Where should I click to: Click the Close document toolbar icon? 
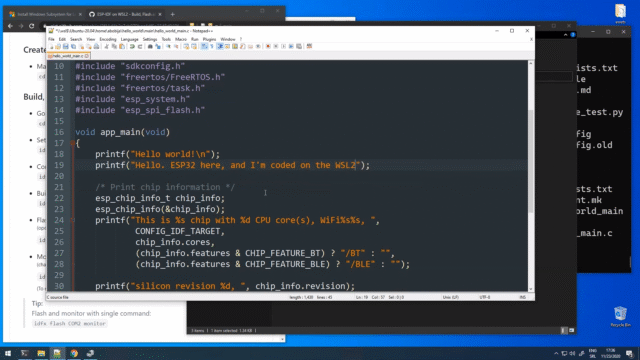click(x=82, y=47)
